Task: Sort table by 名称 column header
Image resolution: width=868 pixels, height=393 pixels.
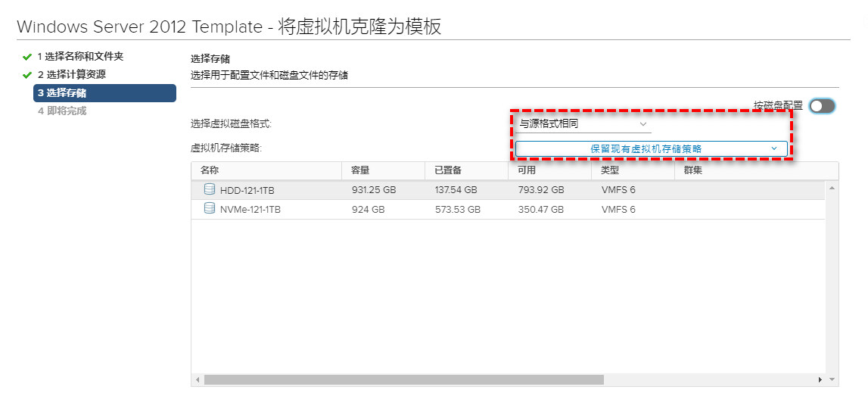Action: [x=210, y=170]
